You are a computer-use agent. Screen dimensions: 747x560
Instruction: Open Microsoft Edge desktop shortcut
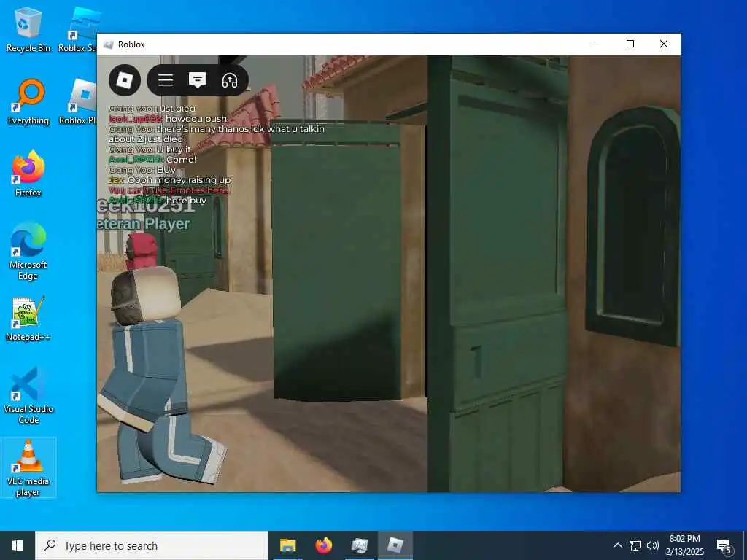pyautogui.click(x=28, y=252)
